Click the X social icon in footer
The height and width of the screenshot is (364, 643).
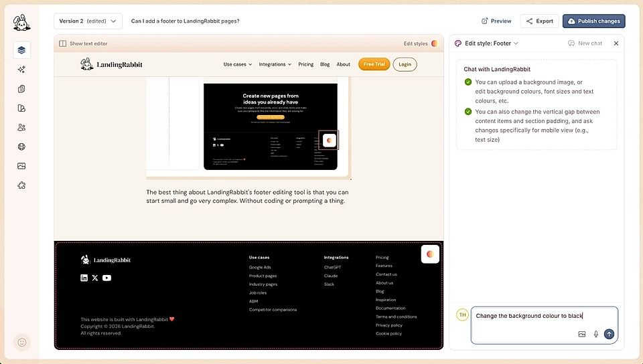tap(95, 278)
